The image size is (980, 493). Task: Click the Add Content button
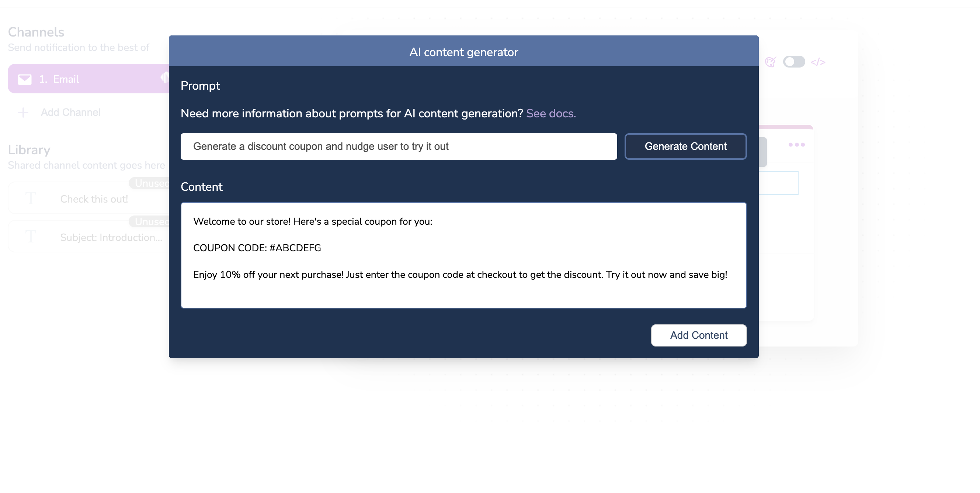tap(699, 335)
